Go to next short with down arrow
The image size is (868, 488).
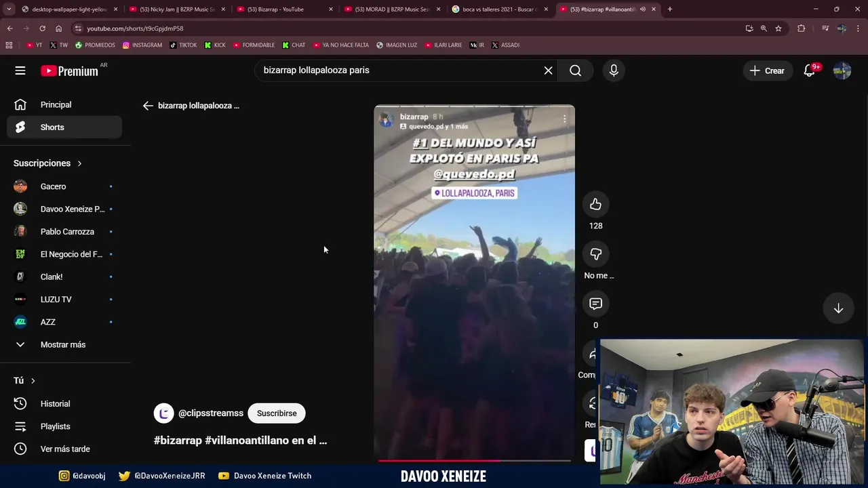[838, 308]
